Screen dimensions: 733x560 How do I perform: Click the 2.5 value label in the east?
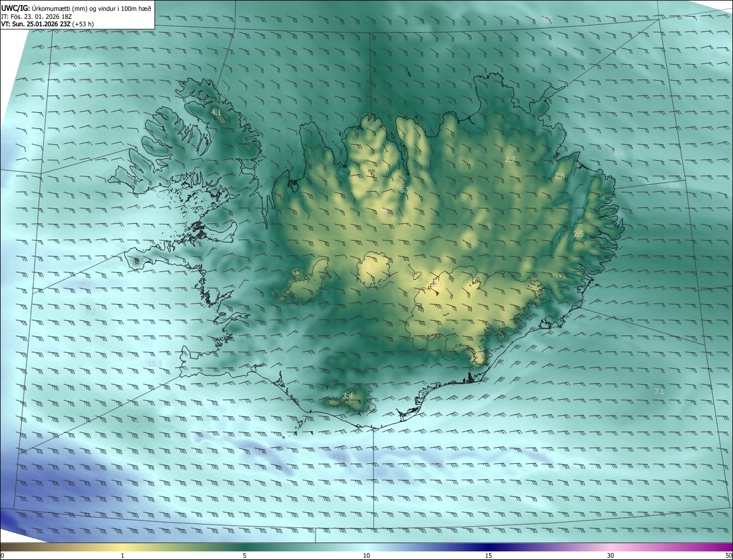578,234
